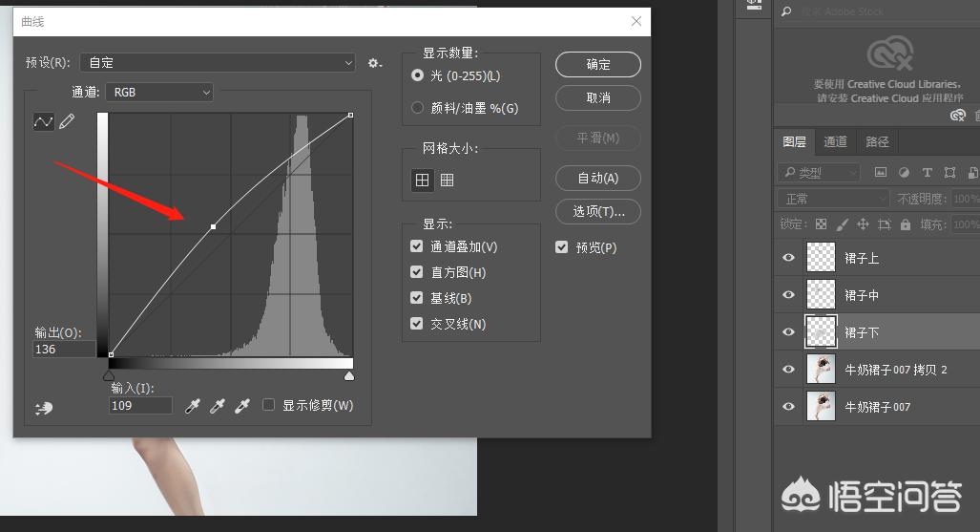Choose the simple grid size icon
The height and width of the screenshot is (532, 980).
(423, 181)
